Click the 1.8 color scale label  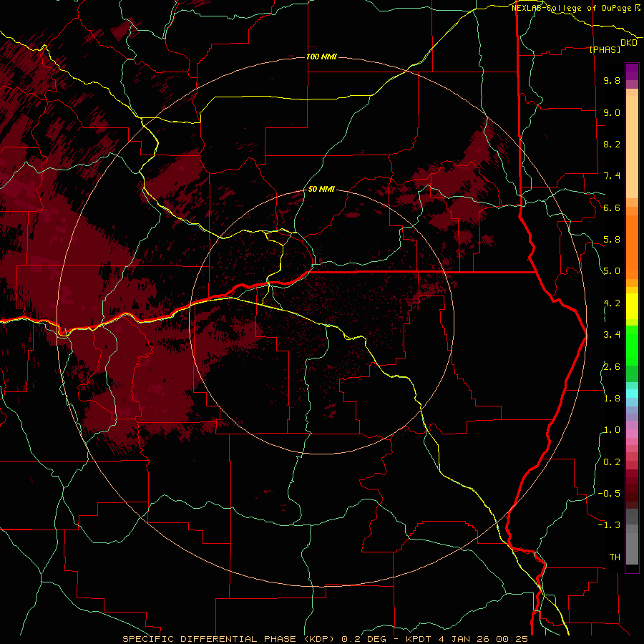pos(612,399)
